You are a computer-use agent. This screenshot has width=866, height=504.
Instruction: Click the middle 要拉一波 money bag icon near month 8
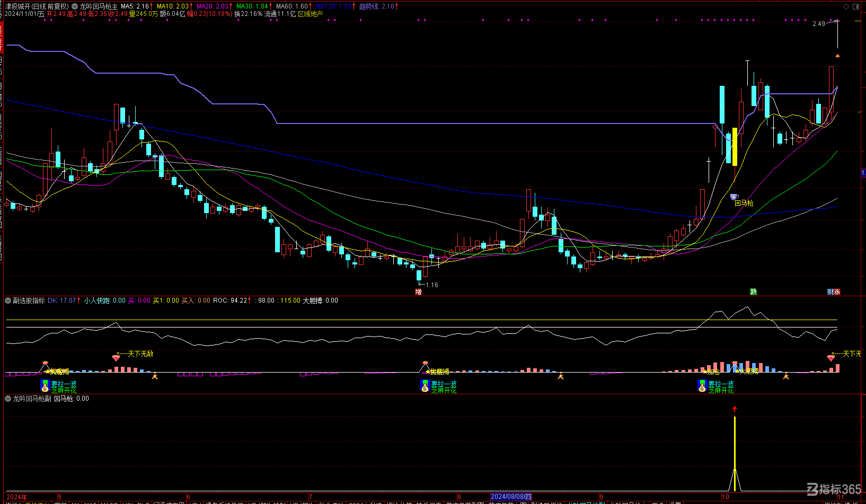pyautogui.click(x=425, y=386)
